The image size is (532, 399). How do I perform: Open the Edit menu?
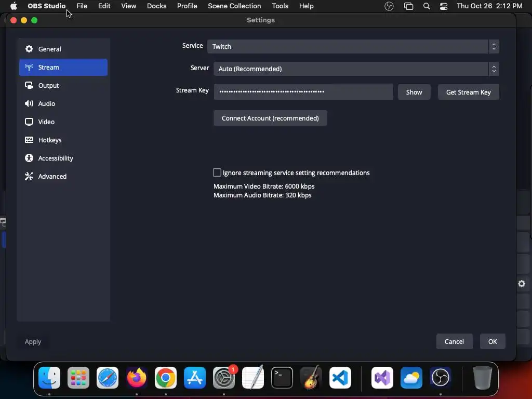(x=104, y=6)
